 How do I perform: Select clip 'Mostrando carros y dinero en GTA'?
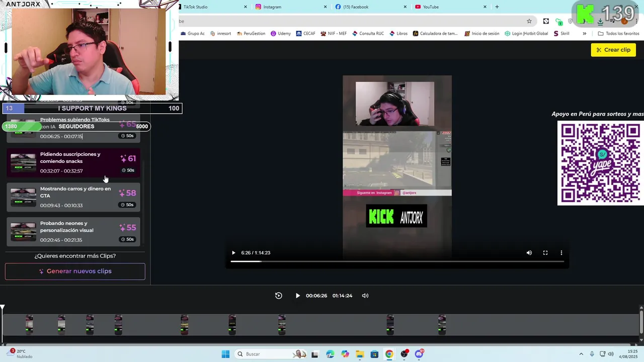click(x=73, y=197)
